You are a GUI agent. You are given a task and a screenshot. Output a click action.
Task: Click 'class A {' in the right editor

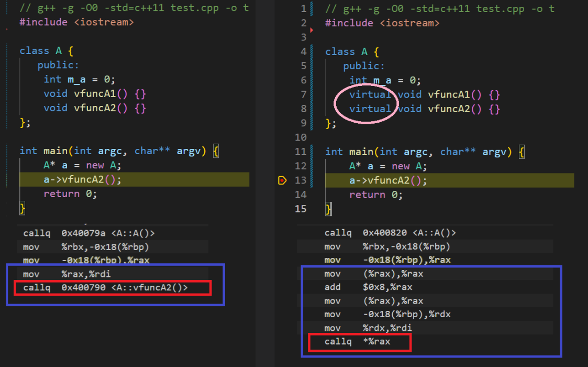pos(352,51)
